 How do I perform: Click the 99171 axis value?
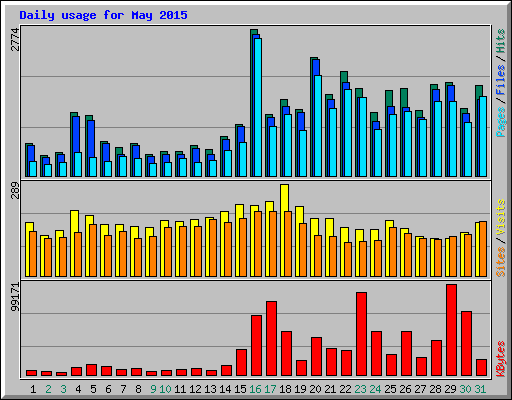pyautogui.click(x=15, y=297)
